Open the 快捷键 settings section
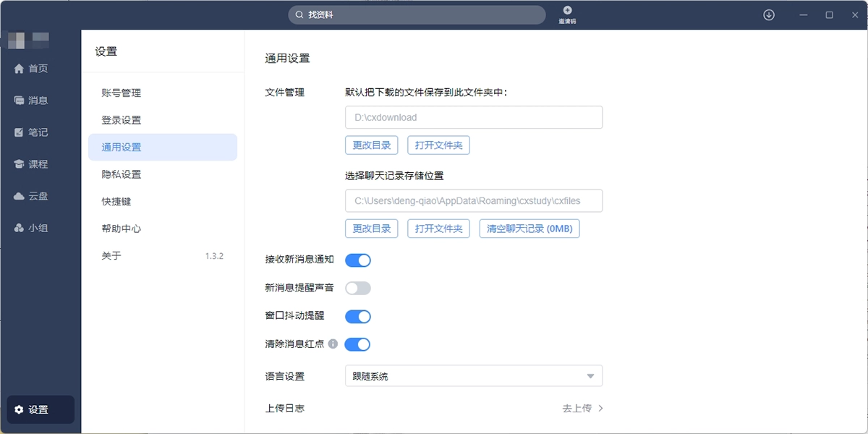Image resolution: width=868 pixels, height=434 pixels. (x=116, y=201)
